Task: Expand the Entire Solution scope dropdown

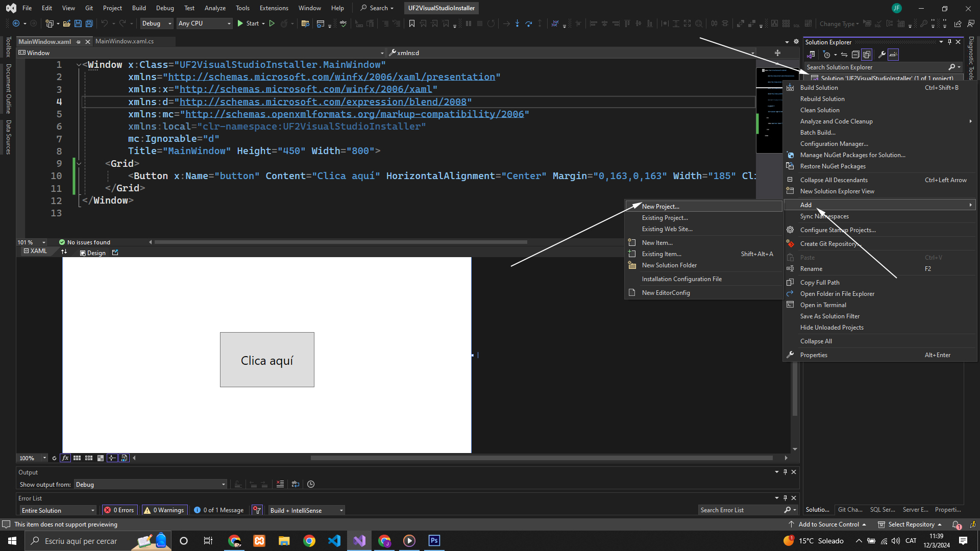Action: [58, 510]
